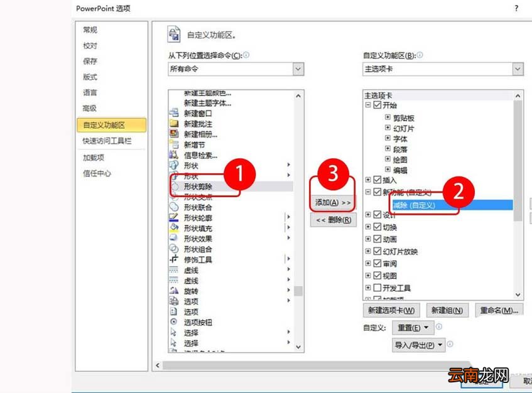Expand the 编辑 group node
This screenshot has width=532, height=393.
click(x=388, y=170)
